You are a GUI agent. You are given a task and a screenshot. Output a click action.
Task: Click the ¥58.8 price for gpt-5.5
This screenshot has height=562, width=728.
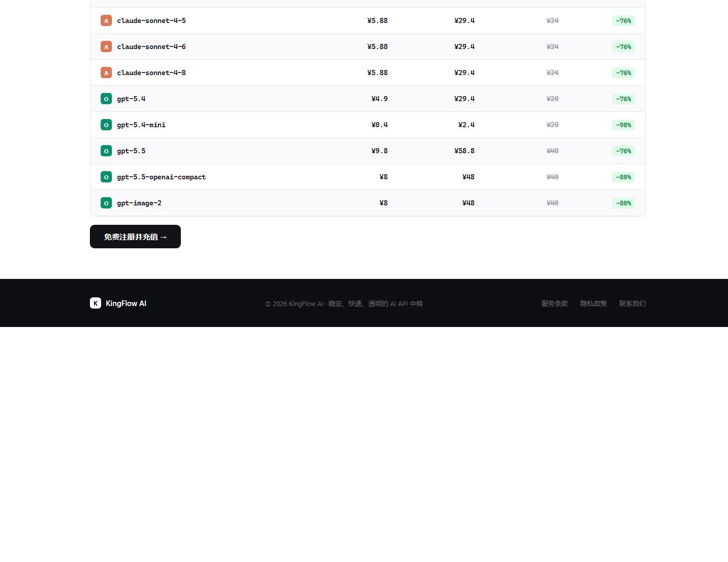point(464,151)
